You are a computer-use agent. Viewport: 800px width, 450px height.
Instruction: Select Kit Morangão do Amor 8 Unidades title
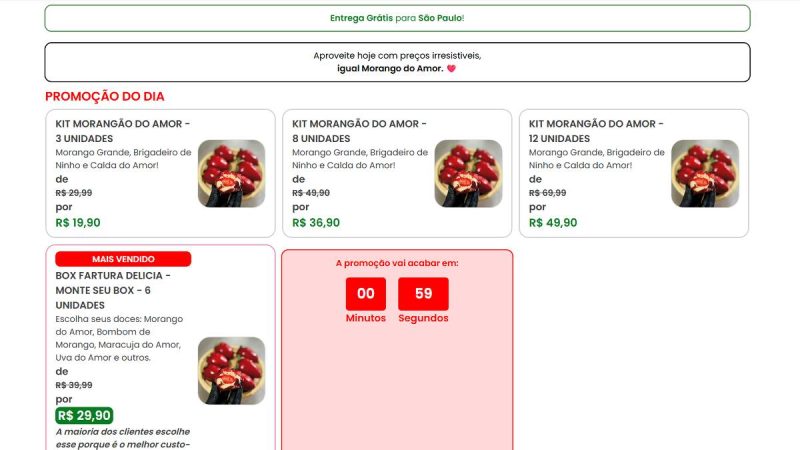[359, 131]
